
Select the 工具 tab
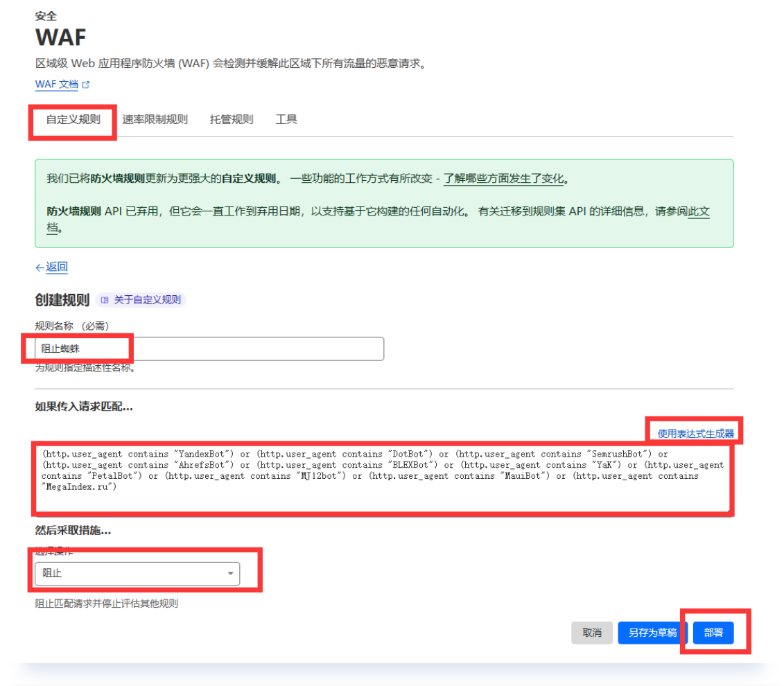[x=286, y=119]
